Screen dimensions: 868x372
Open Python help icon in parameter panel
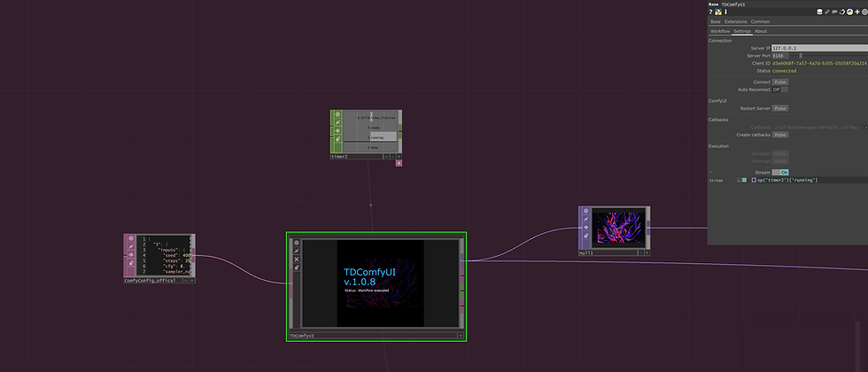point(718,12)
